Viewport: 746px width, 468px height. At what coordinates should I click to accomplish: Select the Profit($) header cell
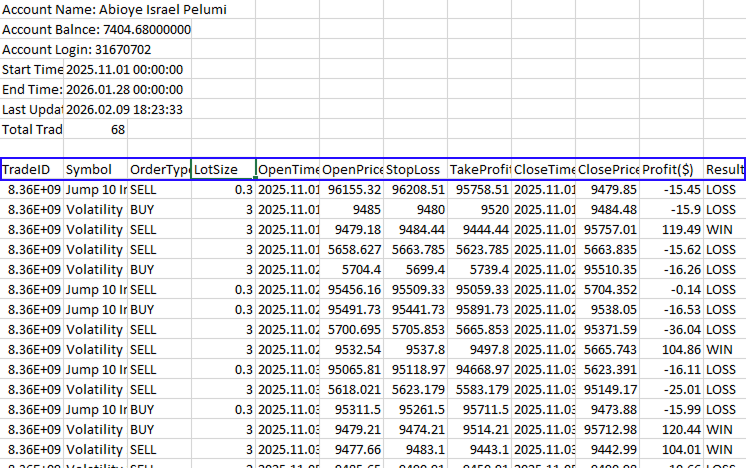pos(671,169)
